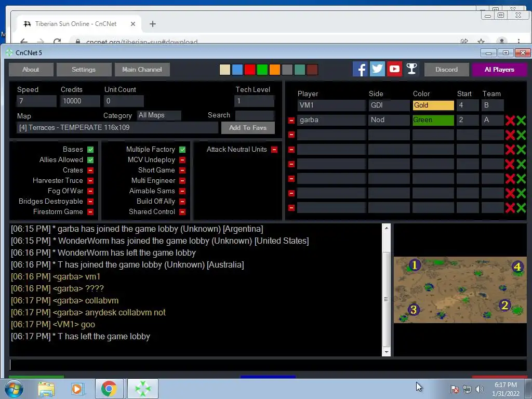Open a new tab in Chrome window

pyautogui.click(x=153, y=24)
